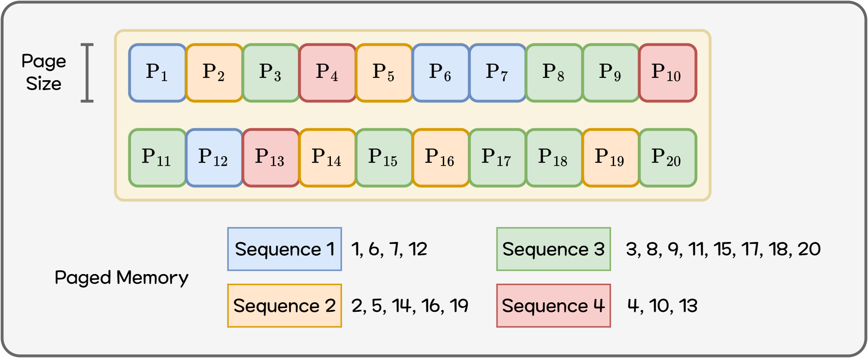Click the green P3 page block
The width and height of the screenshot is (868, 358).
pos(270,73)
